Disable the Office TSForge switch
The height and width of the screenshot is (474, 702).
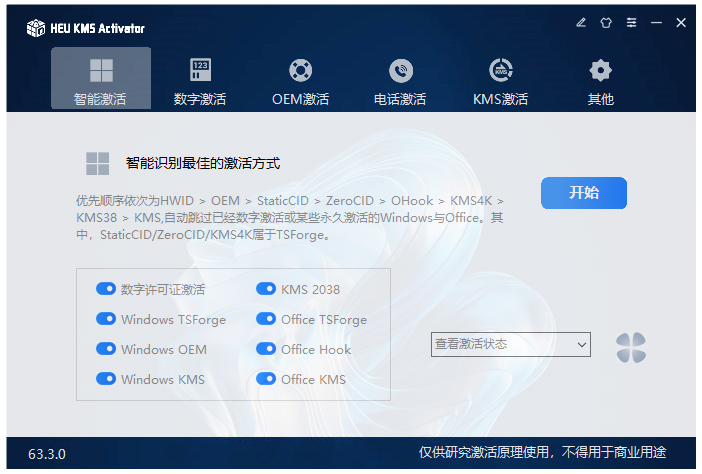click(x=266, y=319)
